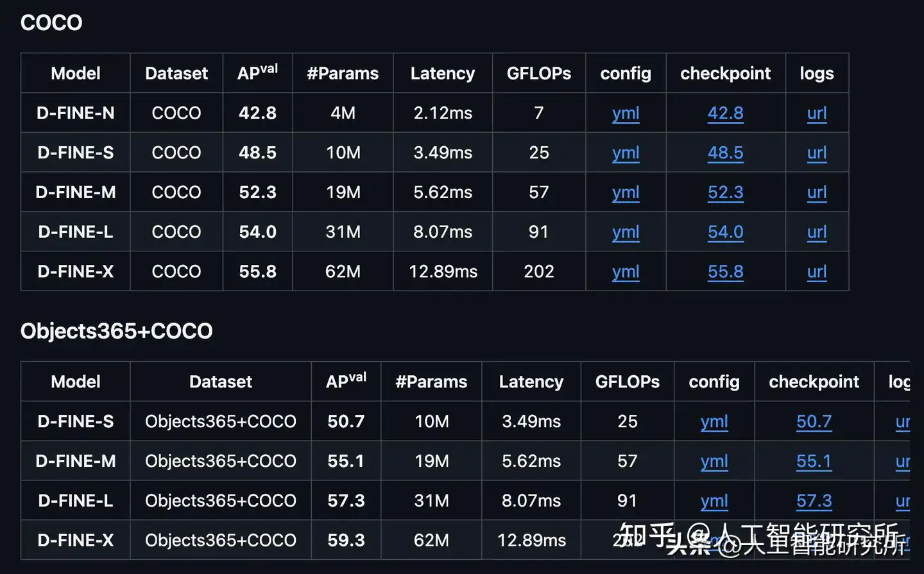
Task: Click the bold 52.3 AP value cell
Action: [x=257, y=192]
